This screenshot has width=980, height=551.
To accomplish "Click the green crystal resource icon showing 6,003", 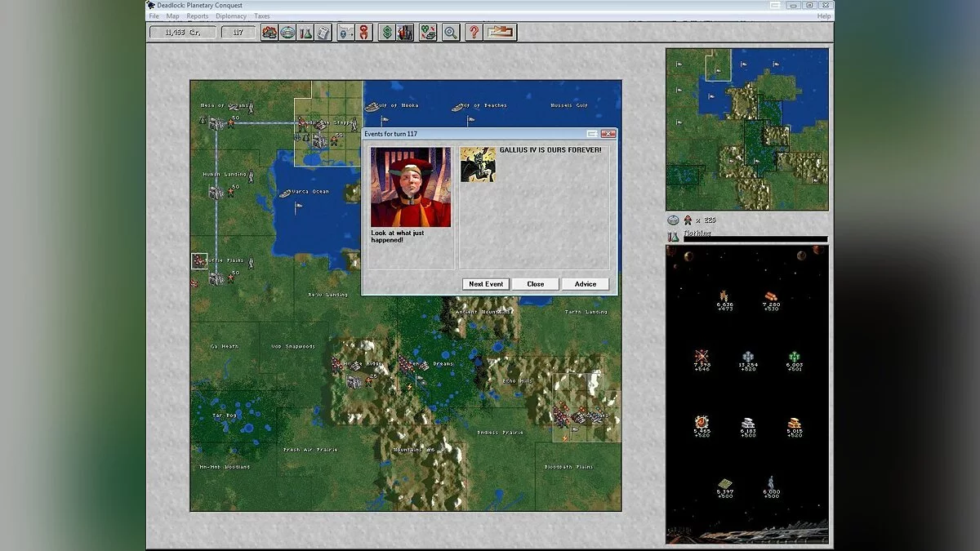I will point(795,357).
